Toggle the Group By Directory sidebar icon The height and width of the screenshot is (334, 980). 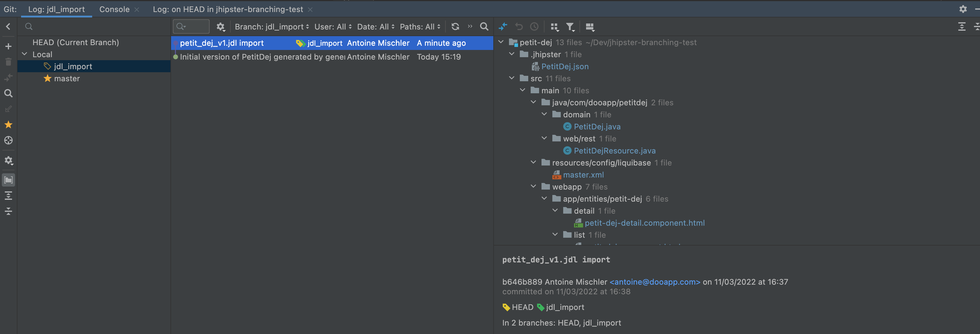click(x=8, y=180)
